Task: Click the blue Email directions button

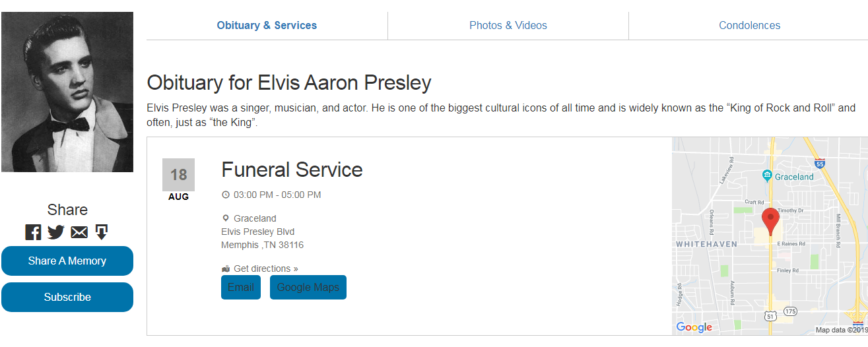Action: pos(241,287)
